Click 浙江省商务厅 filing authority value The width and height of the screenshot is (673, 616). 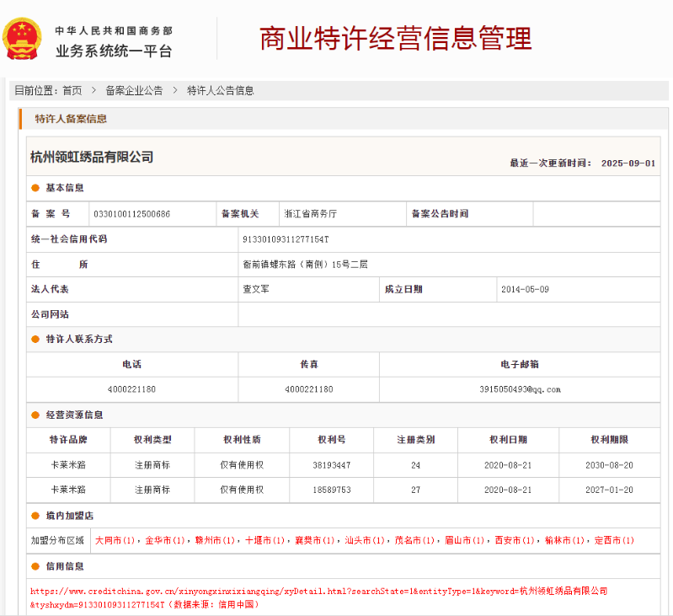tap(310, 214)
